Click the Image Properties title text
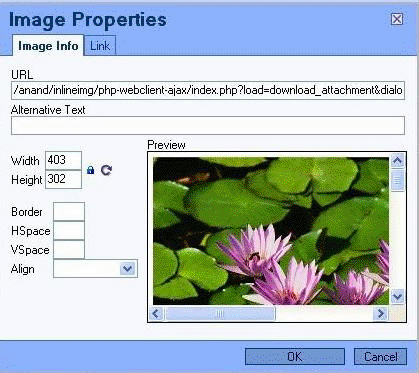The width and height of the screenshot is (419, 373). [x=88, y=19]
